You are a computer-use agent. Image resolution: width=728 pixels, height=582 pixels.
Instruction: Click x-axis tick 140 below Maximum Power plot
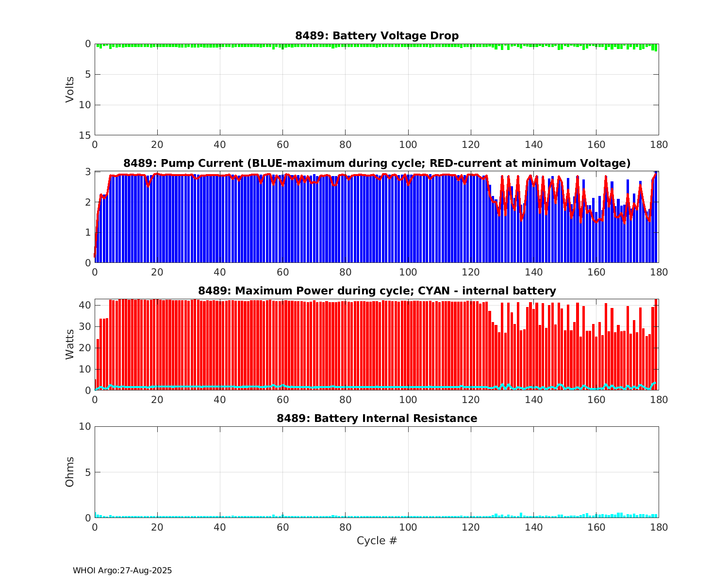click(533, 400)
